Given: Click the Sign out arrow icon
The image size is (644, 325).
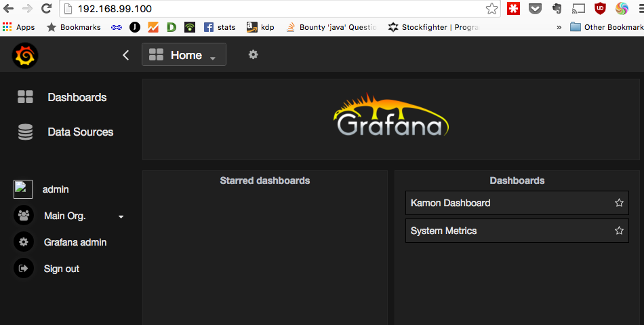Looking at the screenshot, I should 24,268.
